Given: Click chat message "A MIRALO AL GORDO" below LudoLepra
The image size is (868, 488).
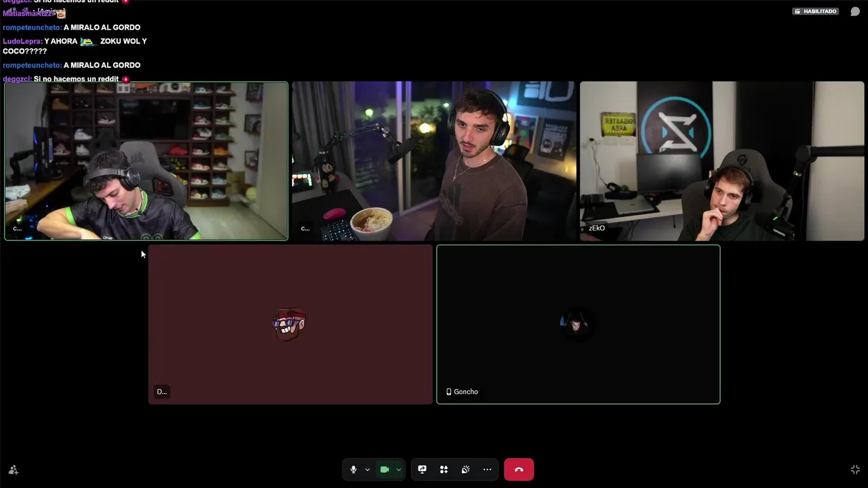Looking at the screenshot, I should (102, 65).
